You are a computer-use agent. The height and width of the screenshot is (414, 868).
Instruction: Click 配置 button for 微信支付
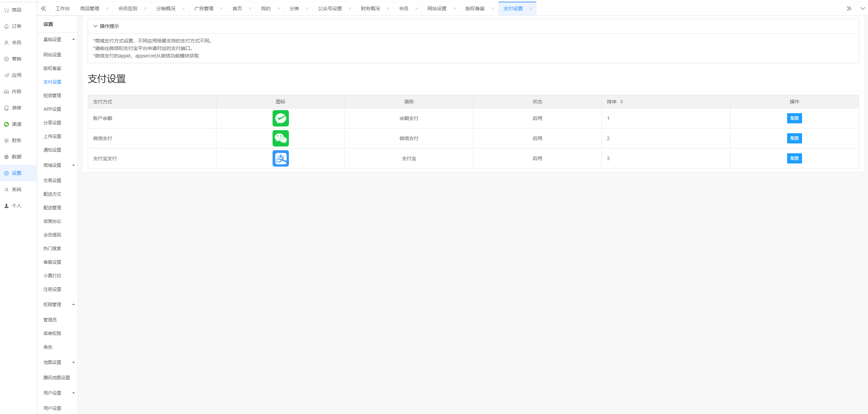coord(794,138)
